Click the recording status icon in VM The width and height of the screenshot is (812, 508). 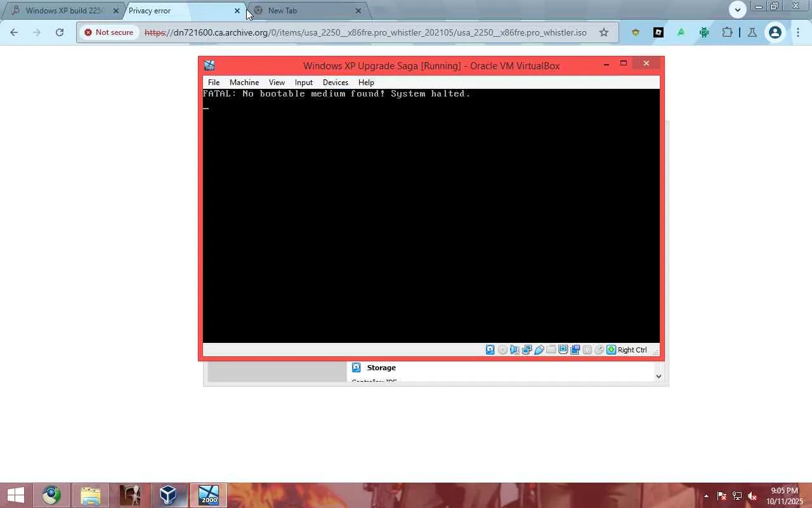coord(575,350)
